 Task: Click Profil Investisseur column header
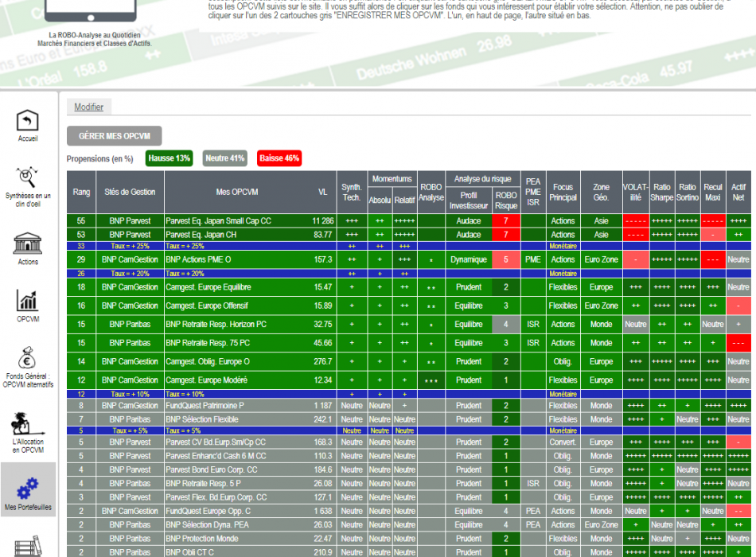tap(469, 201)
